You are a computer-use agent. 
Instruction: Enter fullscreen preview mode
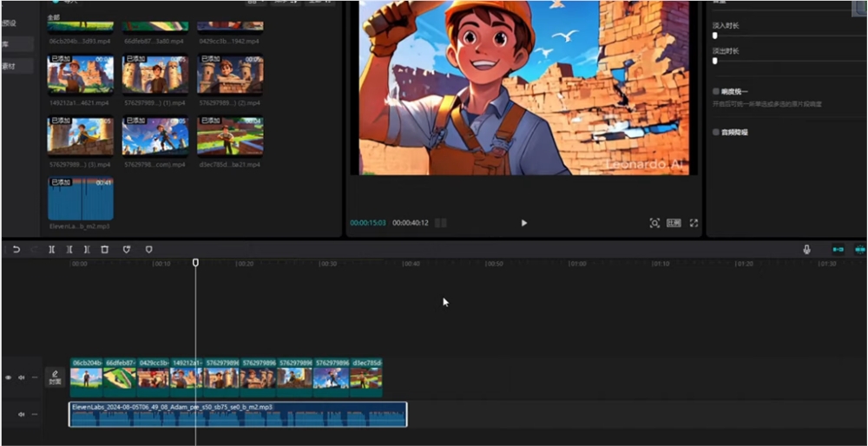click(x=694, y=223)
